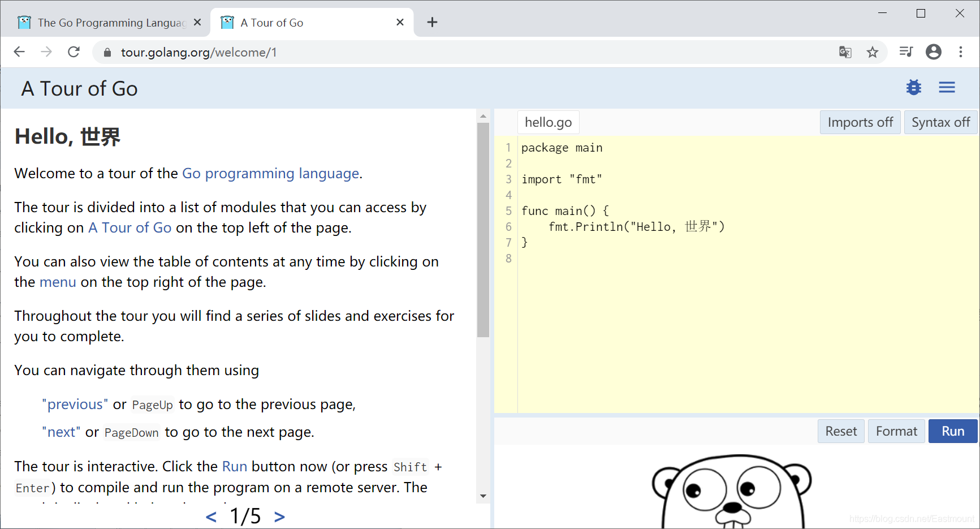Click the browser back arrow

pos(19,52)
